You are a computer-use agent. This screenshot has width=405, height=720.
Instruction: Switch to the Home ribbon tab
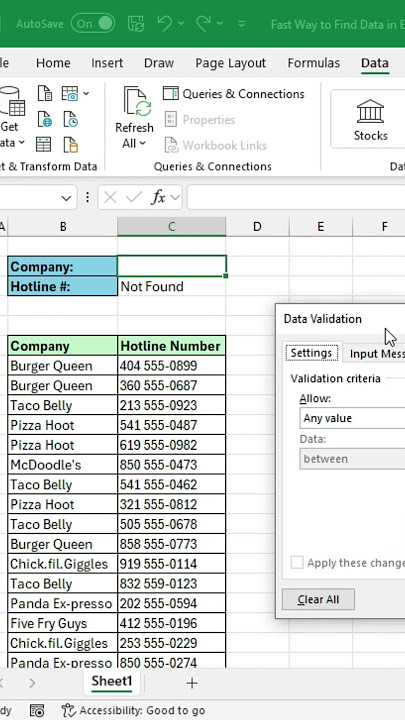coord(53,63)
